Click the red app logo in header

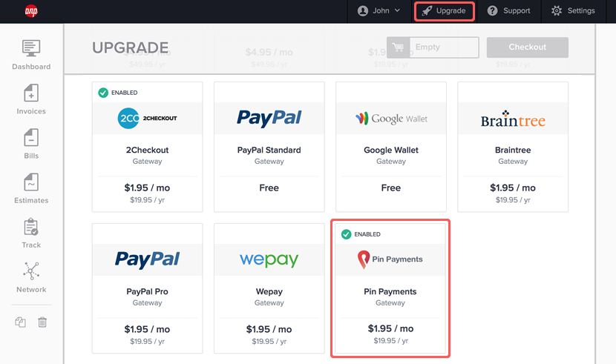[x=31, y=11]
